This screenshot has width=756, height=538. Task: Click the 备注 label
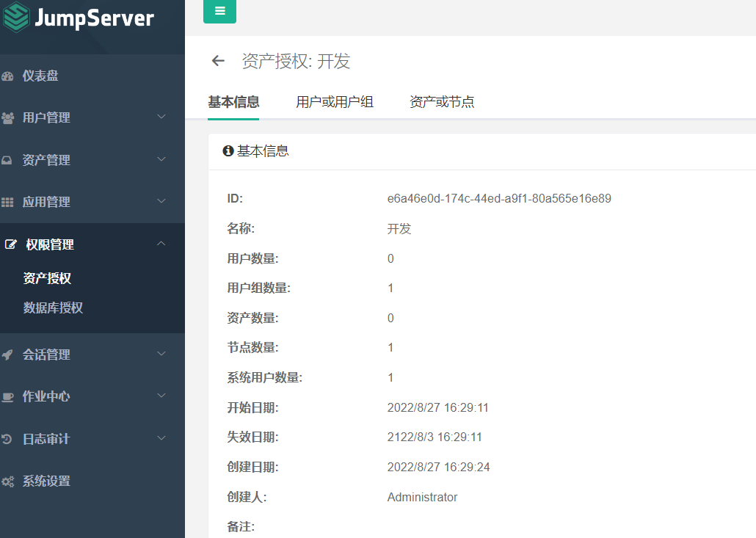click(241, 527)
